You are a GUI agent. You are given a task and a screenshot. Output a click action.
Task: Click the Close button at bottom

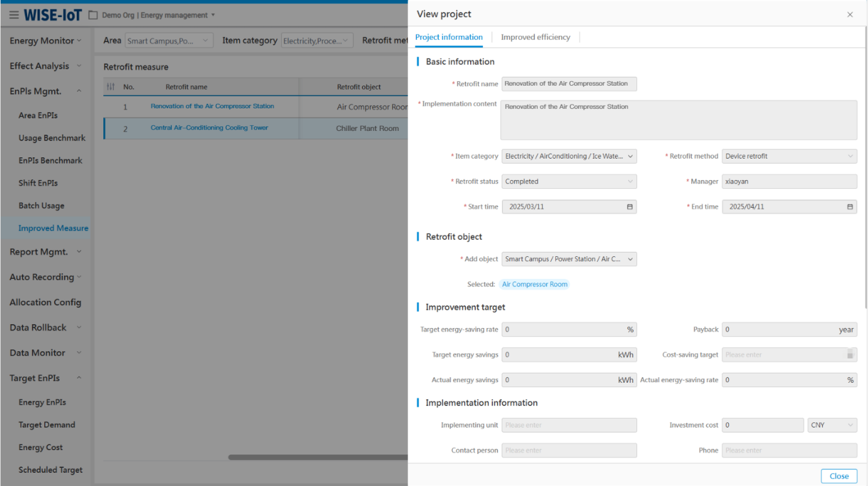pos(838,476)
